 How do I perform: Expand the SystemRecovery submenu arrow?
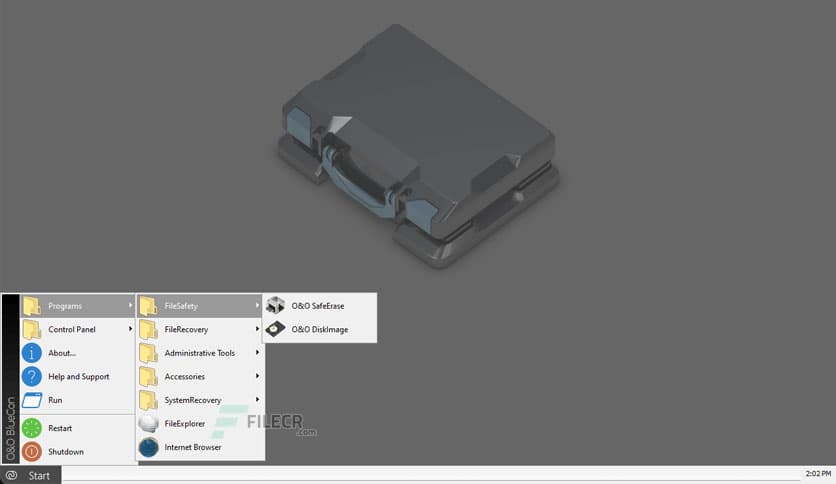[257, 399]
